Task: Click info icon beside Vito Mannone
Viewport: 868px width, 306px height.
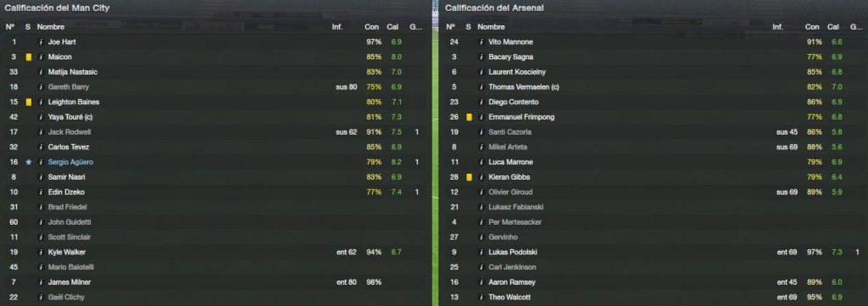Action: (481, 42)
